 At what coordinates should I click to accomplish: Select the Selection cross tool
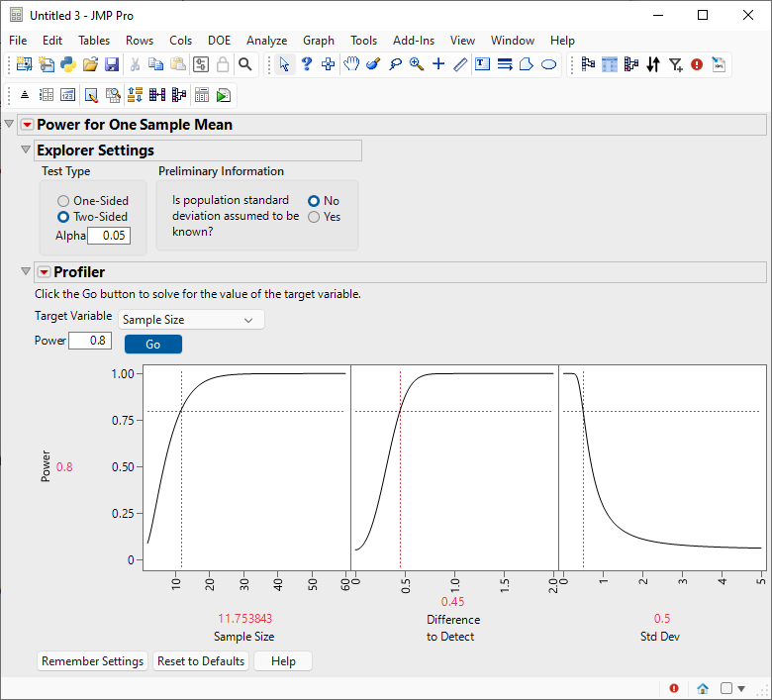point(328,64)
